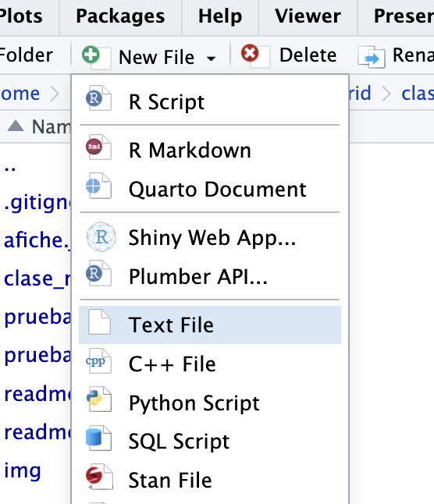434x504 pixels.
Task: Select SQL Script menu entry
Action: (210, 442)
